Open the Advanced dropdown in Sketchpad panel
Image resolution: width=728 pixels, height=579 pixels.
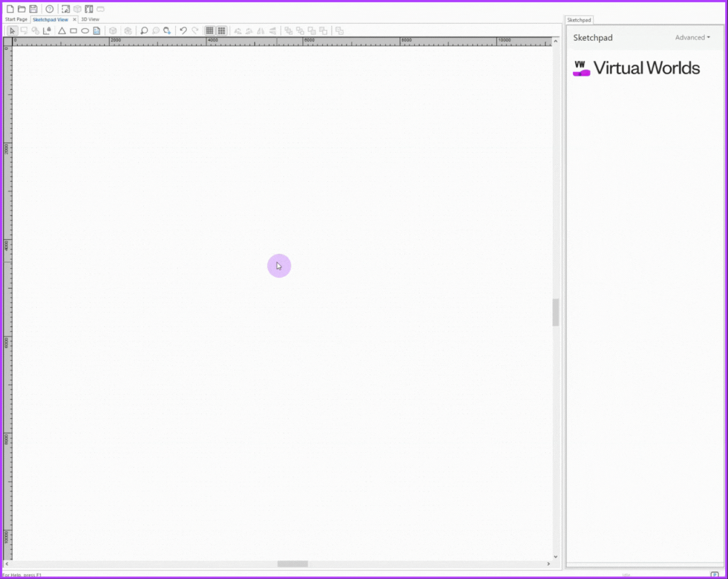(692, 37)
